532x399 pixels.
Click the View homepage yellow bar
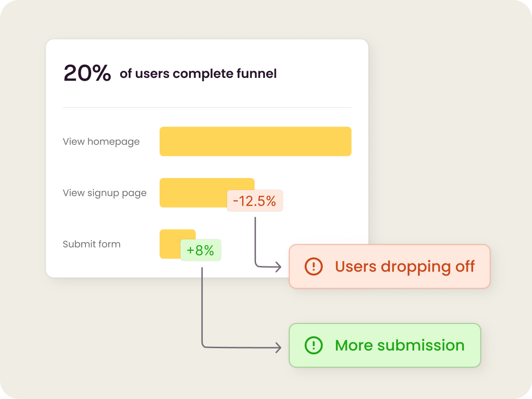255,142
